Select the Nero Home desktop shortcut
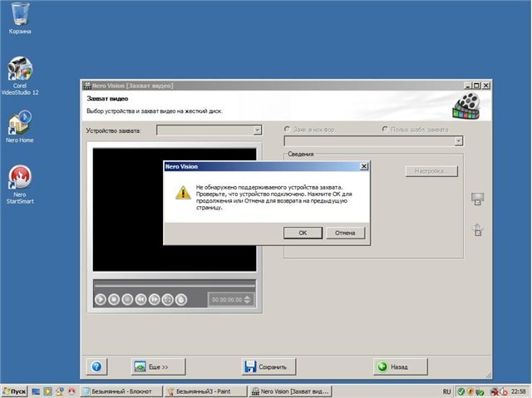This screenshot has height=398, width=532. pos(20,127)
